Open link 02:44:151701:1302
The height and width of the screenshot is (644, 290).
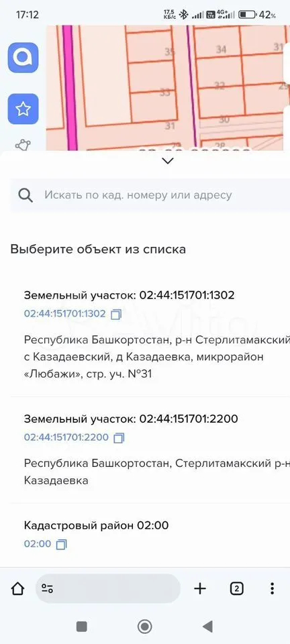(x=64, y=314)
